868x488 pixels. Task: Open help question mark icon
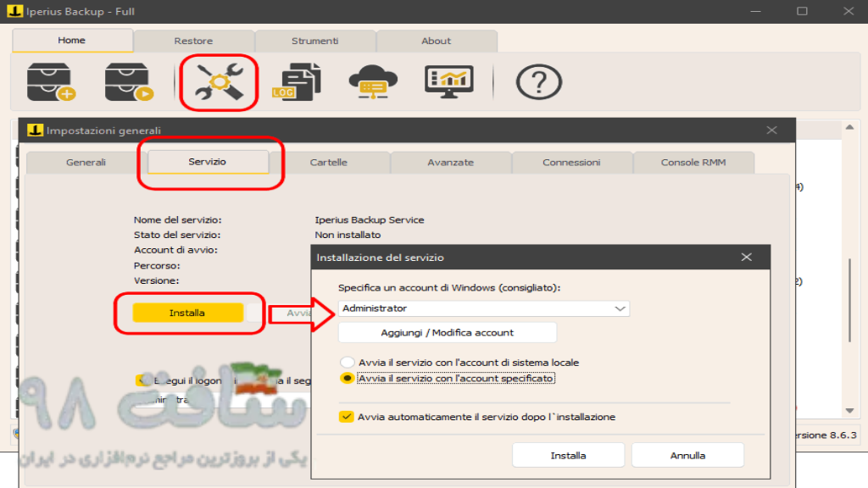(538, 82)
